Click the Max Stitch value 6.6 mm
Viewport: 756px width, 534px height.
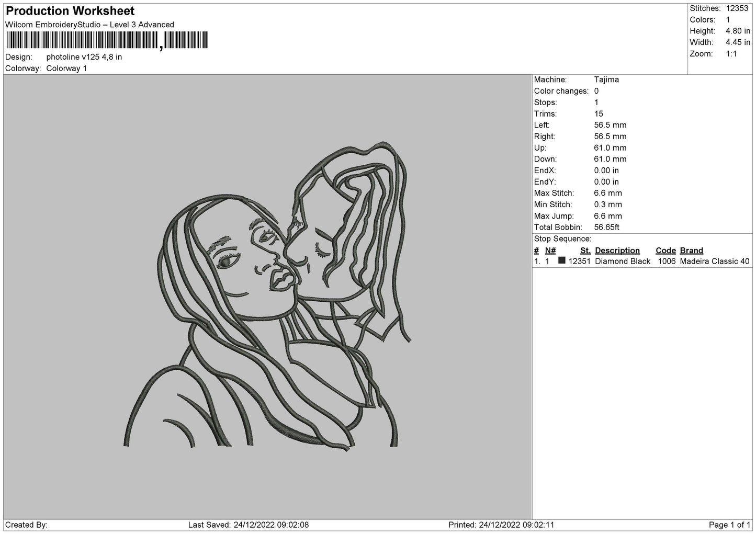(608, 194)
